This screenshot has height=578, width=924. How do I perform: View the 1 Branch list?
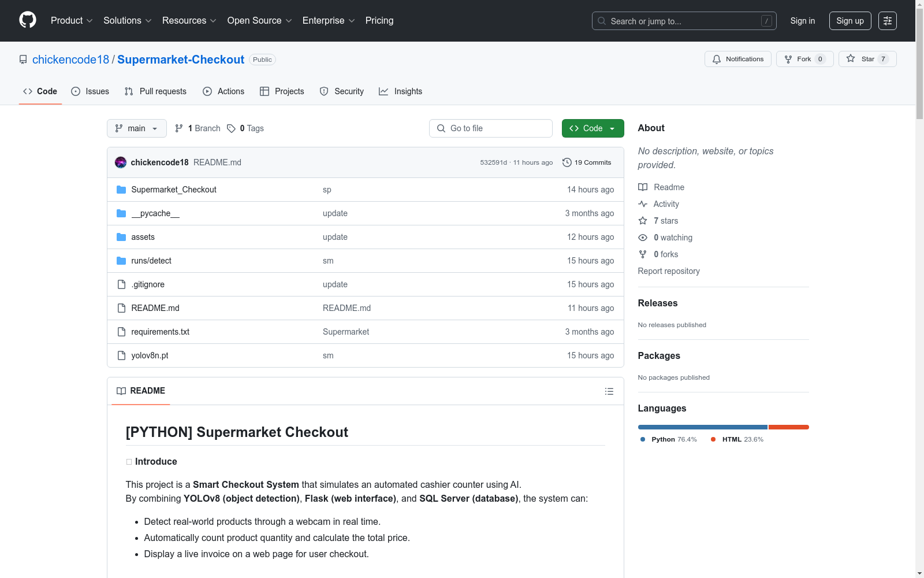198,128
